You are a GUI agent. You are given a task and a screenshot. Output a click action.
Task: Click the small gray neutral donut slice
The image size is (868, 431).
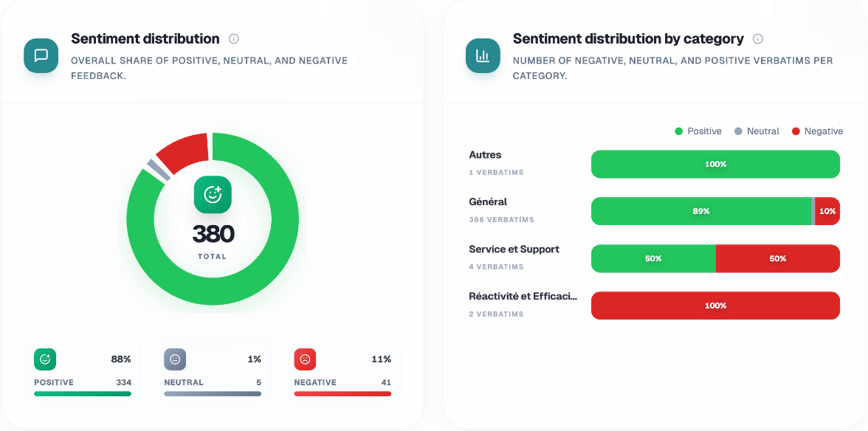click(159, 170)
